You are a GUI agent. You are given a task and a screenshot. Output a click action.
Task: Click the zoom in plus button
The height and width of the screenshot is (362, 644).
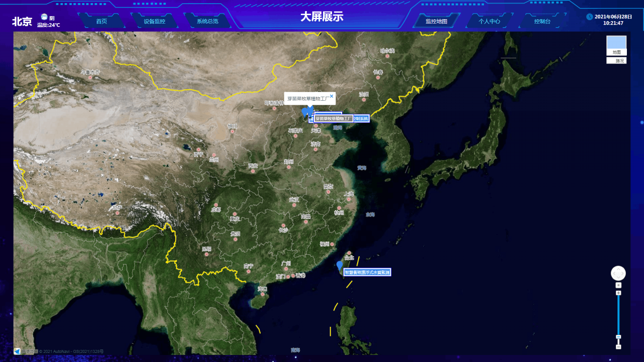(618, 293)
